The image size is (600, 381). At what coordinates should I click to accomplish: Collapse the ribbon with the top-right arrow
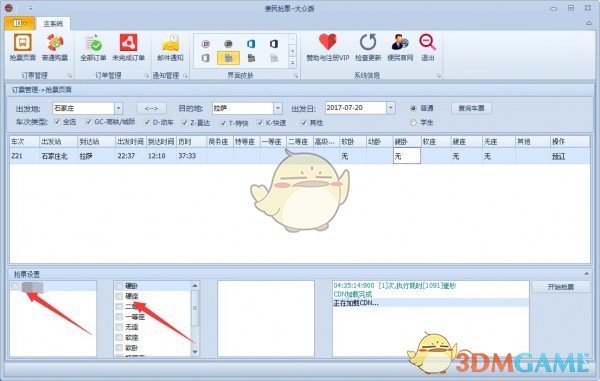click(x=589, y=23)
